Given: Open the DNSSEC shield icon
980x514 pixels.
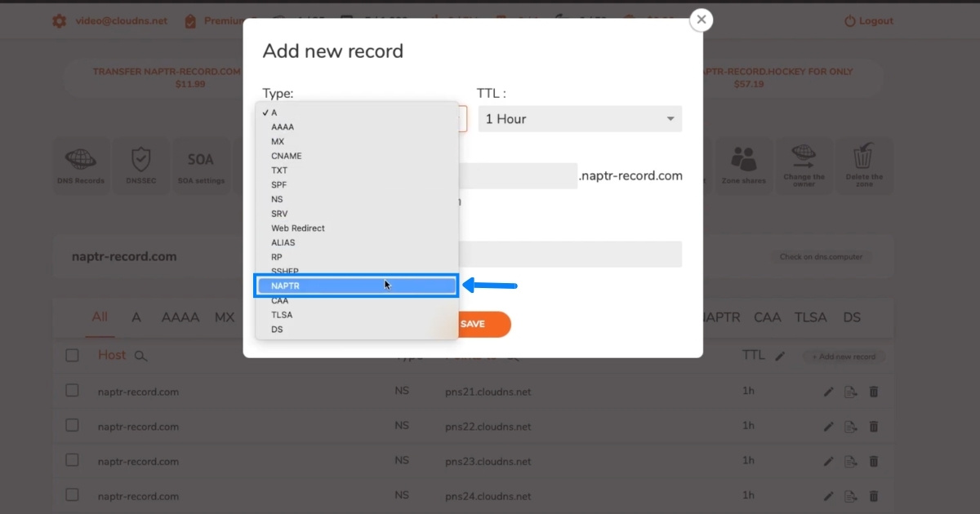Looking at the screenshot, I should pos(141,164).
